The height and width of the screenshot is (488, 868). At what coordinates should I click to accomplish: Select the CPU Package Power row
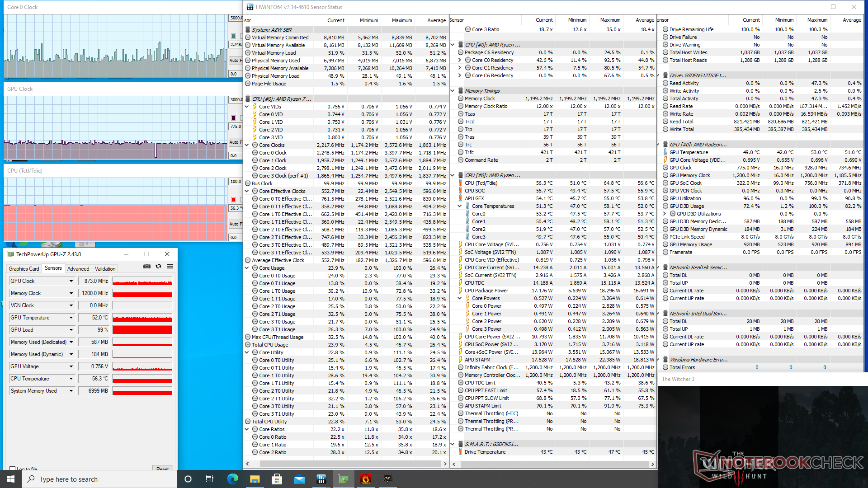coord(556,291)
